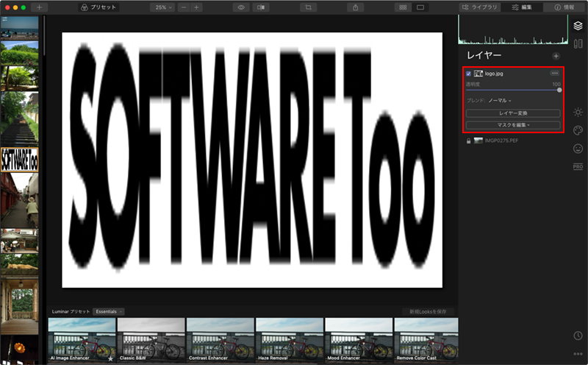The image size is (588, 365).
Task: Select the Crop tool icon
Action: [x=308, y=7]
